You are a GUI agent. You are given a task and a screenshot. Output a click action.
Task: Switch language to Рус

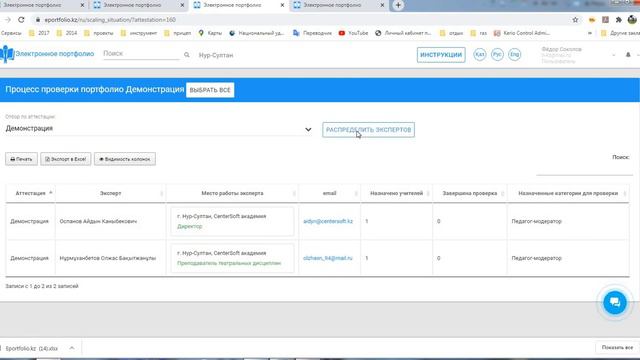click(x=497, y=54)
